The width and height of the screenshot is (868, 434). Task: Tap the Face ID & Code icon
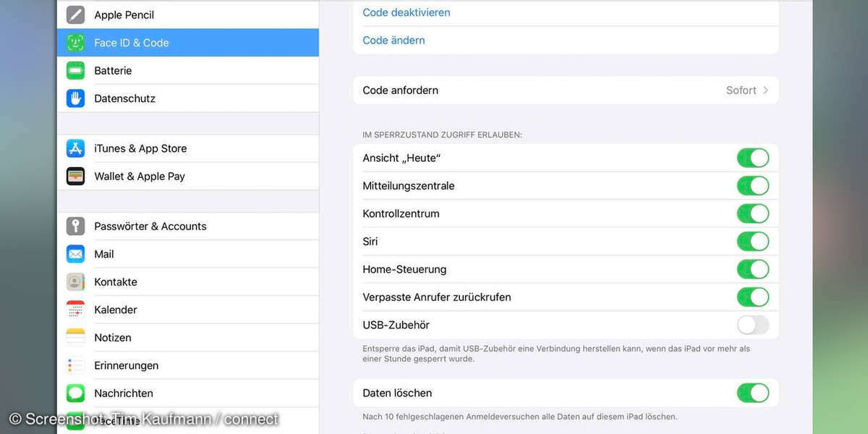pyautogui.click(x=76, y=43)
